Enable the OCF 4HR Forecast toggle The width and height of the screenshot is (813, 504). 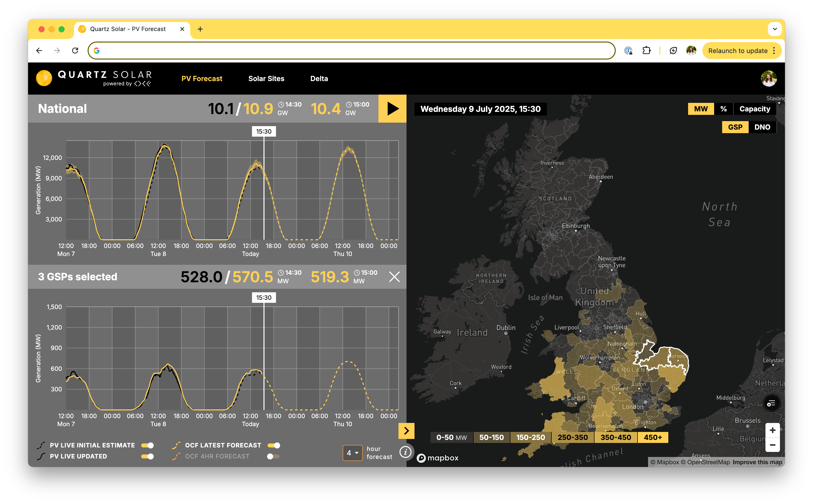273,456
